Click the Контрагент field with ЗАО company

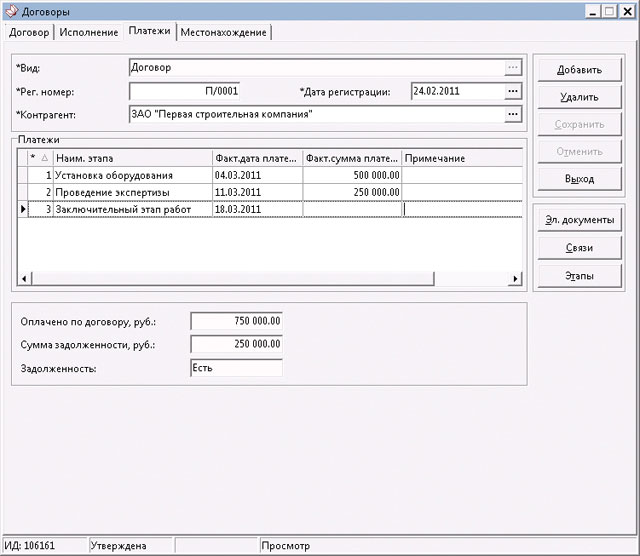[x=317, y=114]
